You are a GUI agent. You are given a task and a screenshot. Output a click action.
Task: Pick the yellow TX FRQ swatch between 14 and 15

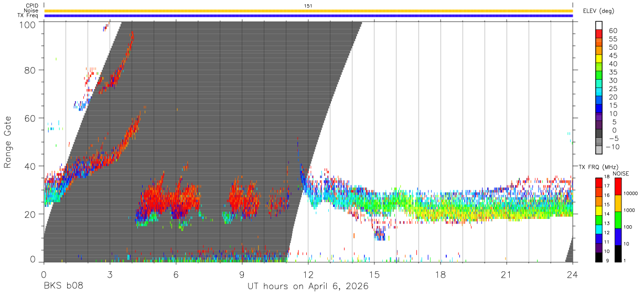[599, 210]
